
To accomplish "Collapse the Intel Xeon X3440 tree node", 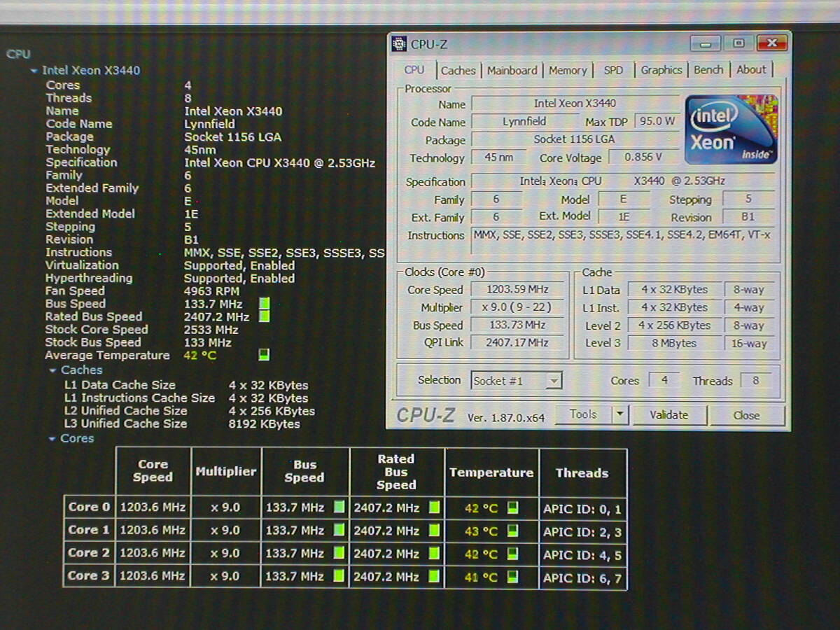I will pos(34,71).
